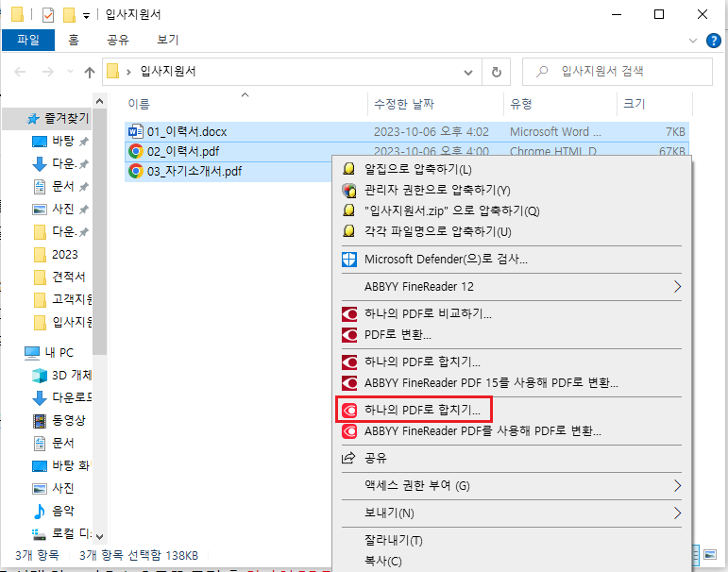
Task: Click the share icon beside 공유
Action: (x=348, y=458)
